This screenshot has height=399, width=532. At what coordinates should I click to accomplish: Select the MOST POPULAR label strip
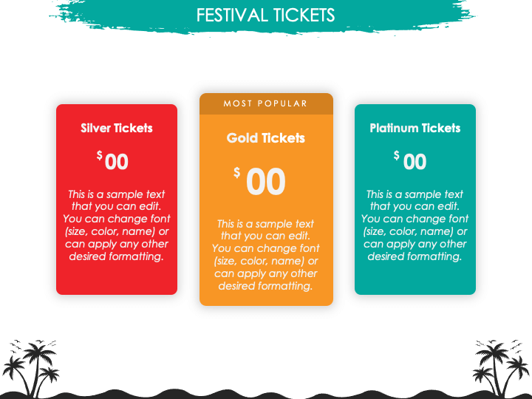pyautogui.click(x=266, y=103)
